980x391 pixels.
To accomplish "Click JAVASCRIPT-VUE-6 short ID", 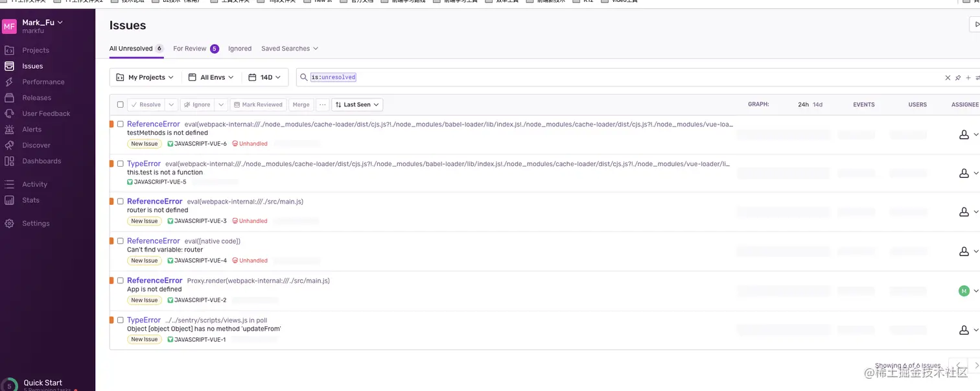I will 200,144.
